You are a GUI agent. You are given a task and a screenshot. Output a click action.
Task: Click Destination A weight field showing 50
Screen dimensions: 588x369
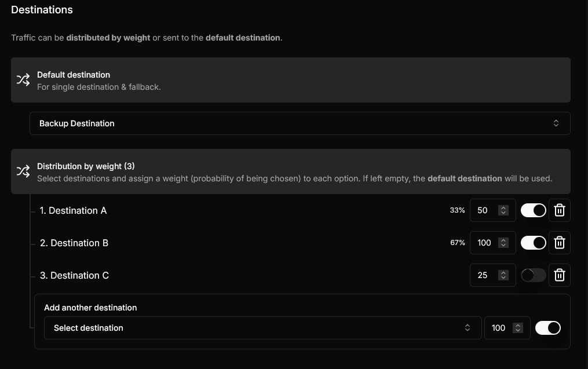pyautogui.click(x=484, y=210)
